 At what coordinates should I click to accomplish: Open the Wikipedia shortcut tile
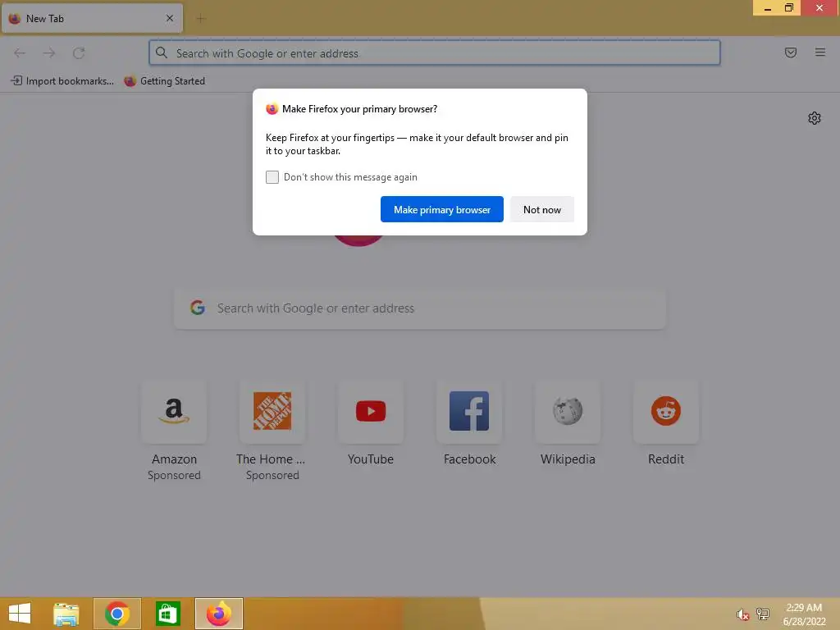coord(568,412)
